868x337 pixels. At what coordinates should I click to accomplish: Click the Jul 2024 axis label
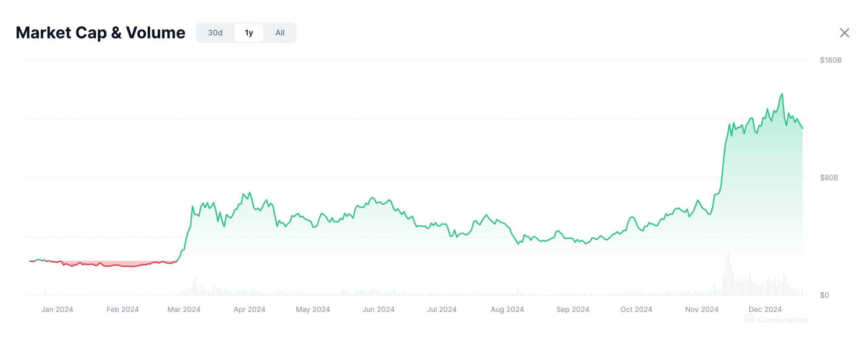click(x=441, y=309)
